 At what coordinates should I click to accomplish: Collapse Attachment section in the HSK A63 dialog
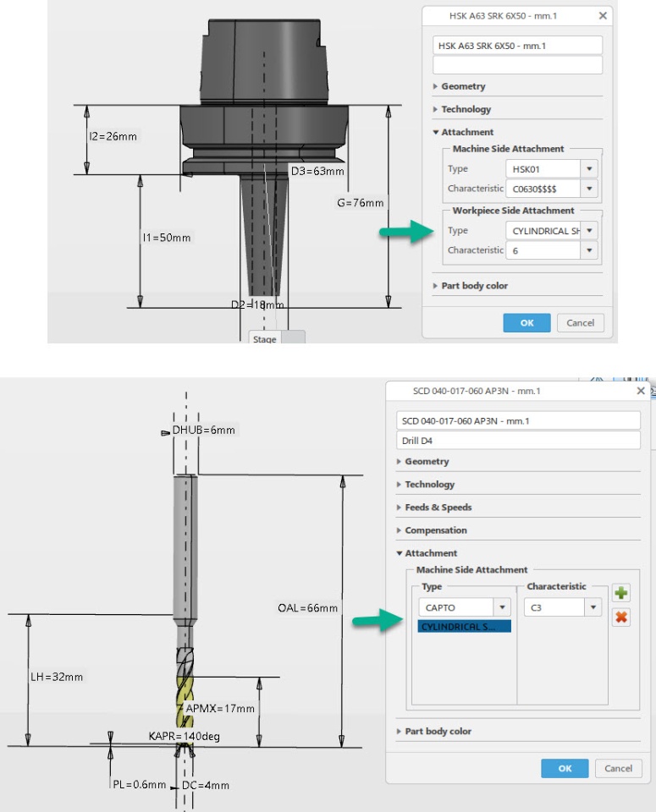coord(463,132)
